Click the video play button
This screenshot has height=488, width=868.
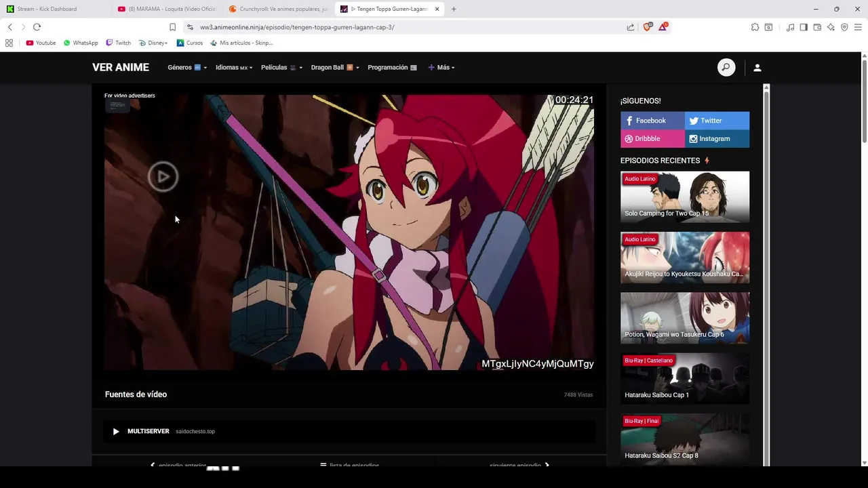click(163, 177)
